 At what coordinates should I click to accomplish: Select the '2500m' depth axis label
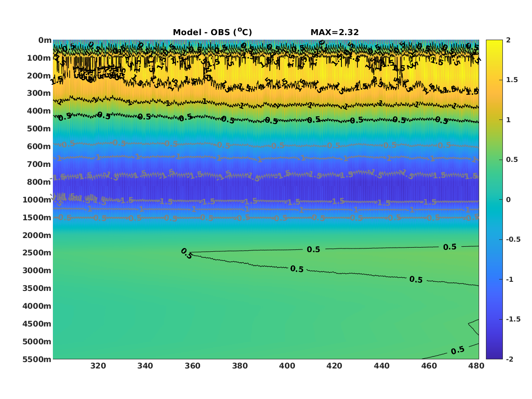pos(37,253)
